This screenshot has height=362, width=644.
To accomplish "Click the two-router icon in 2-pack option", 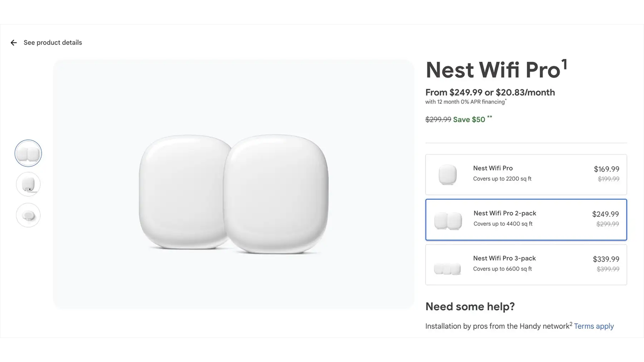I will point(448,221).
